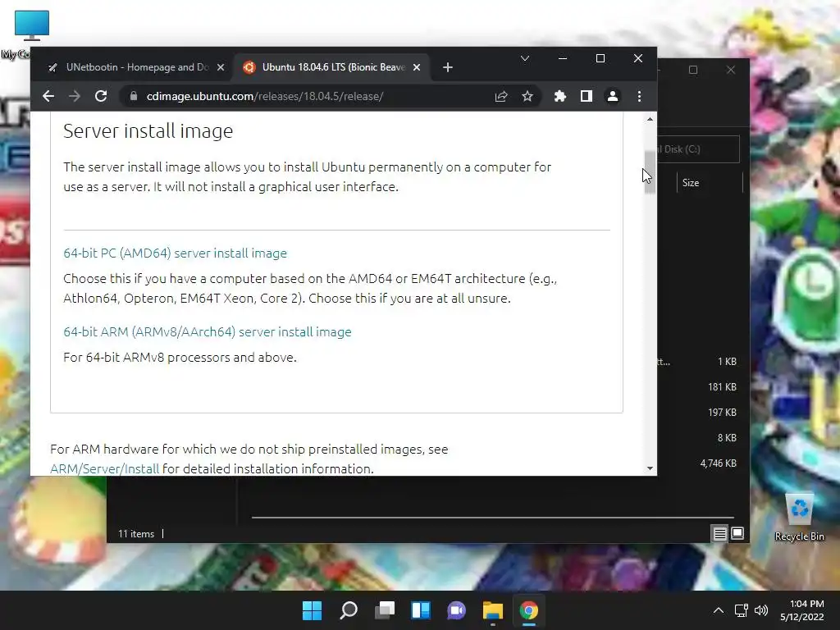Go back to the previous page in Chrome
Screen dimensions: 840x630
point(48,97)
